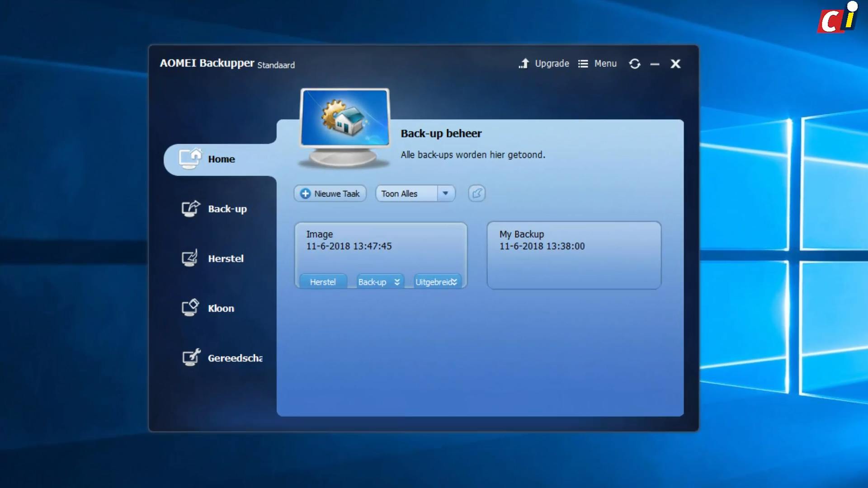Expand the Toon Alles dropdown arrow
Screen dimensions: 868x488
tap(445, 193)
